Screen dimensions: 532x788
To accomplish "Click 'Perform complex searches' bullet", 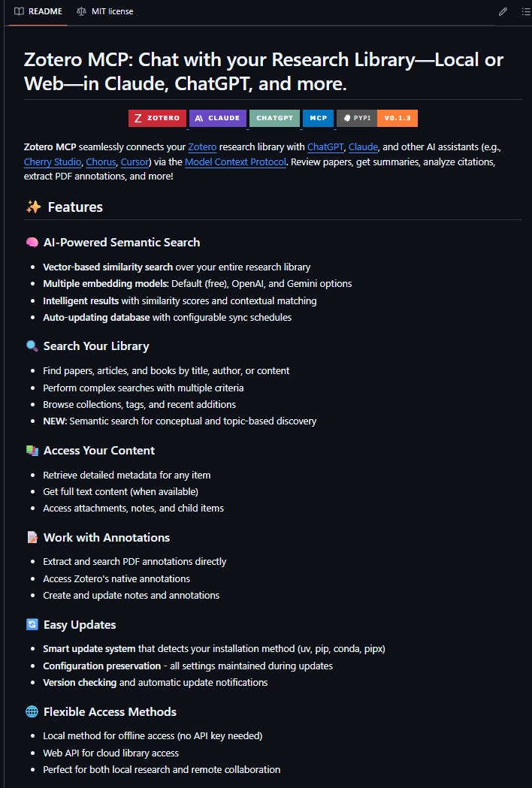I will point(144,388).
